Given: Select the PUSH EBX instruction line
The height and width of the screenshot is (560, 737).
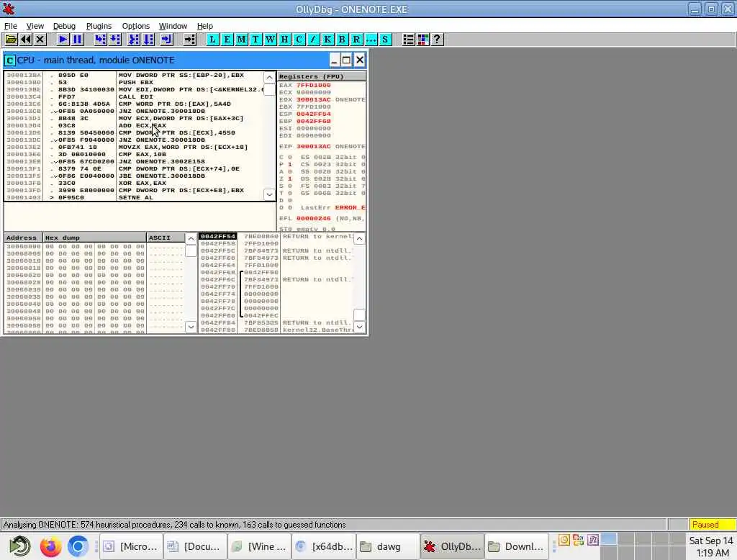Looking at the screenshot, I should coord(134,82).
